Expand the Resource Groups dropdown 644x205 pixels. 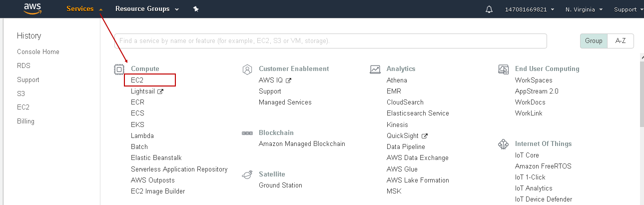point(147,9)
